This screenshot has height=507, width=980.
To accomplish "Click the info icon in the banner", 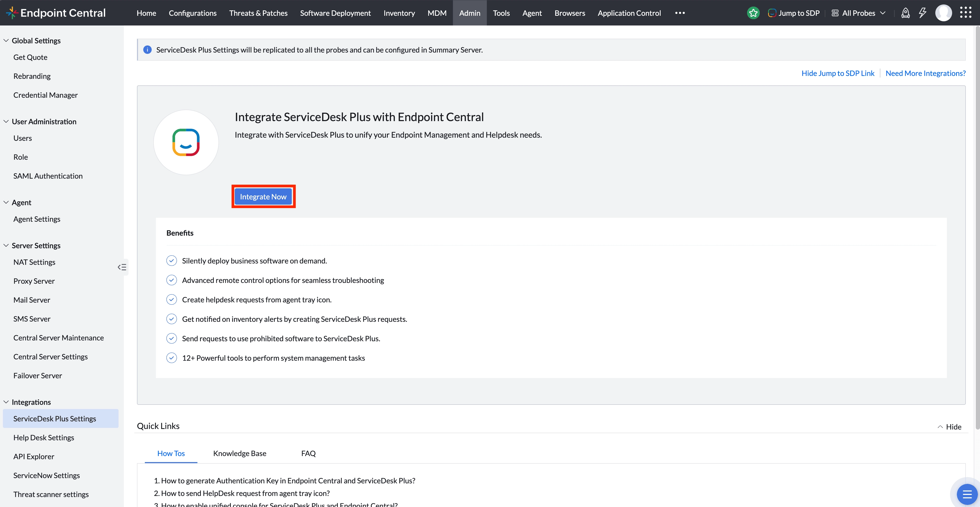I will (x=147, y=49).
